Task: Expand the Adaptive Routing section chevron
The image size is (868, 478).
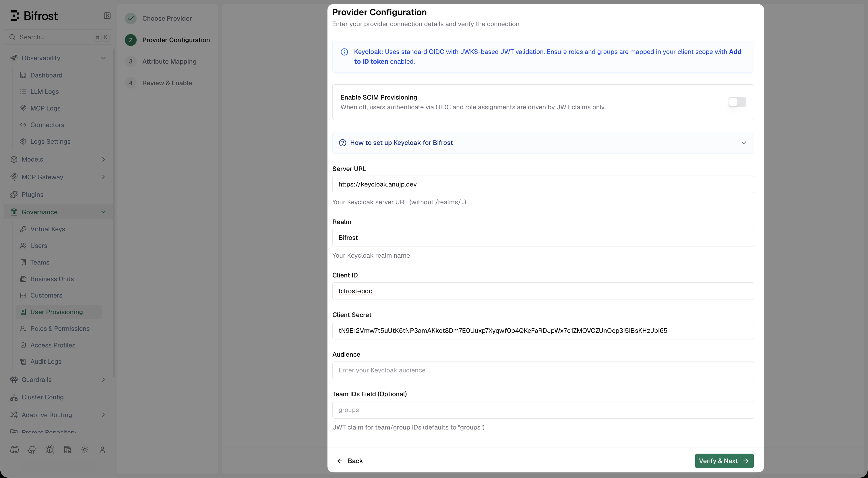Action: click(103, 415)
